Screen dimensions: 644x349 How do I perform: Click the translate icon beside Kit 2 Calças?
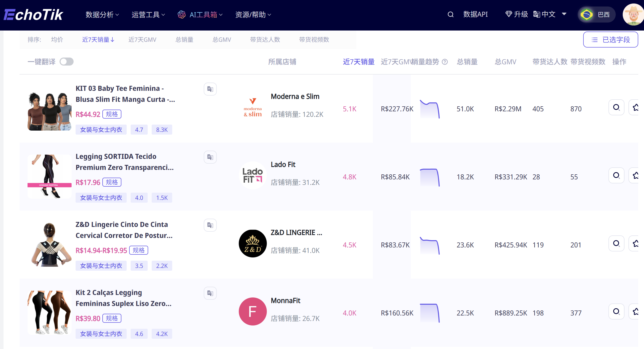click(x=210, y=293)
